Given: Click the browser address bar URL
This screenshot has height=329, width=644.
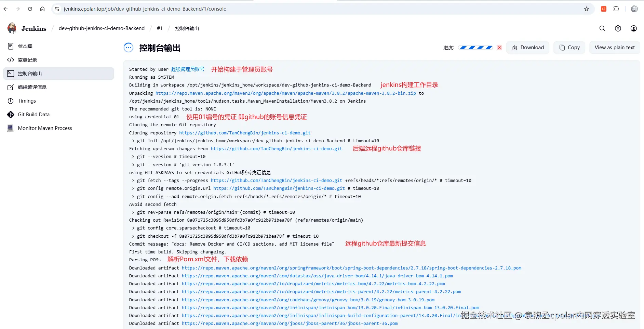Looking at the screenshot, I should 145,9.
